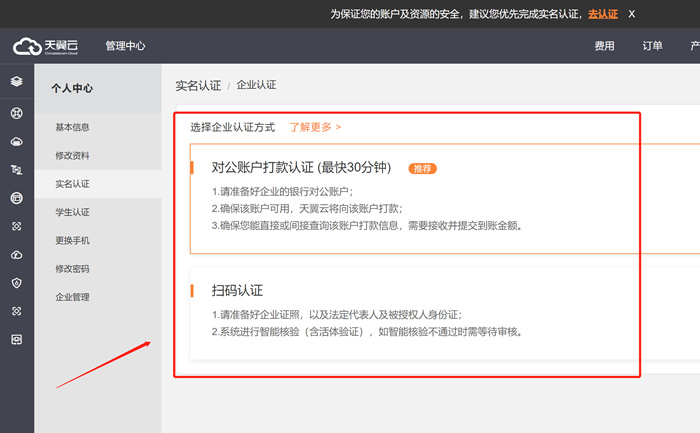This screenshot has height=433, width=700.
Task: Click the cloud upload icon in the sidebar
Action: 16,255
